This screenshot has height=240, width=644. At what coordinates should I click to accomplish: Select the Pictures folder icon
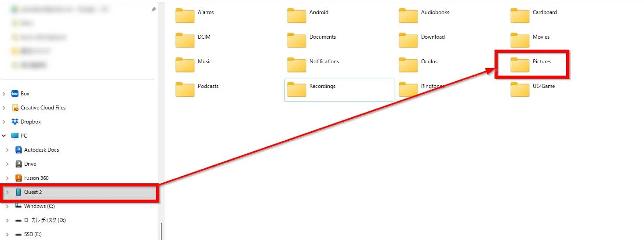(x=520, y=65)
